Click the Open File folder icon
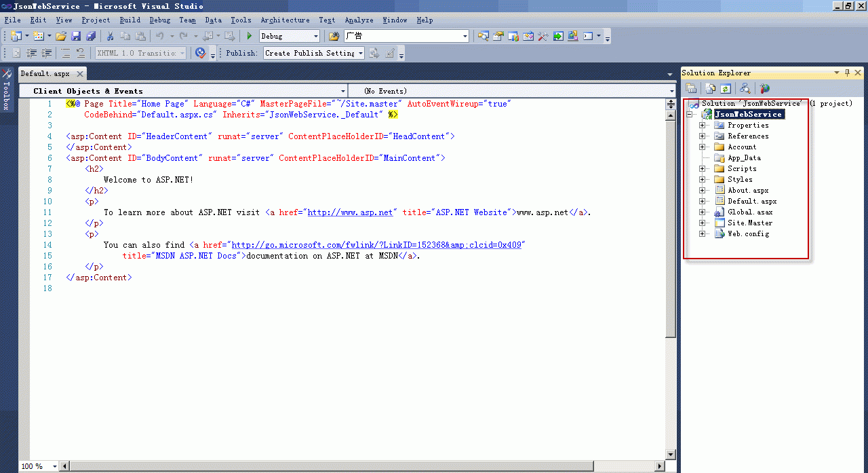Screen dimensions: 868x473 click(61, 36)
